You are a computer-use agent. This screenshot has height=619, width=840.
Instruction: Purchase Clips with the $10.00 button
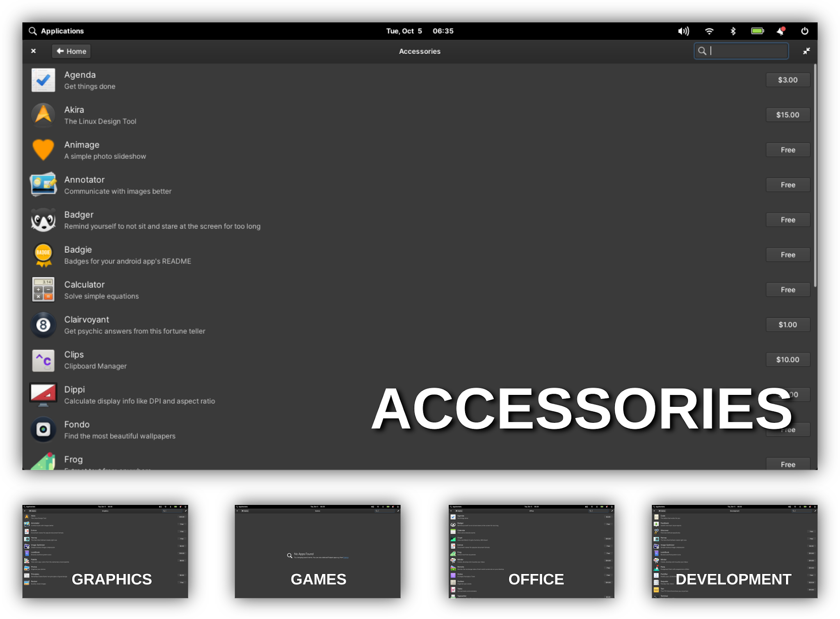787,360
